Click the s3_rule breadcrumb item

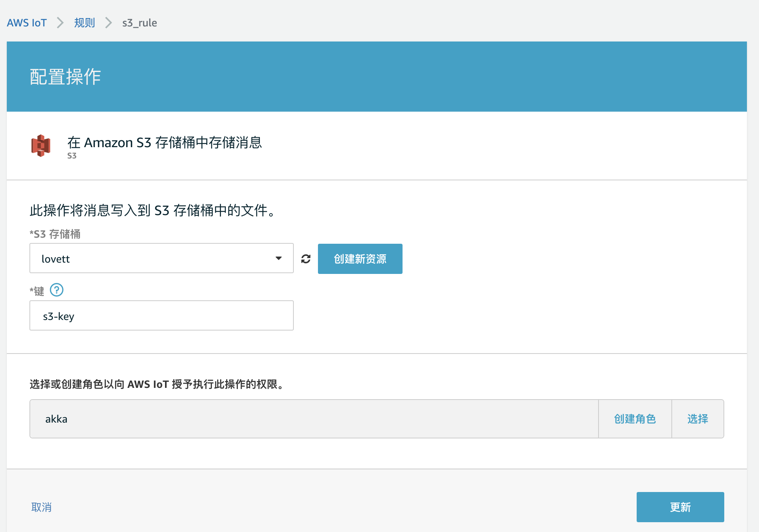(139, 23)
